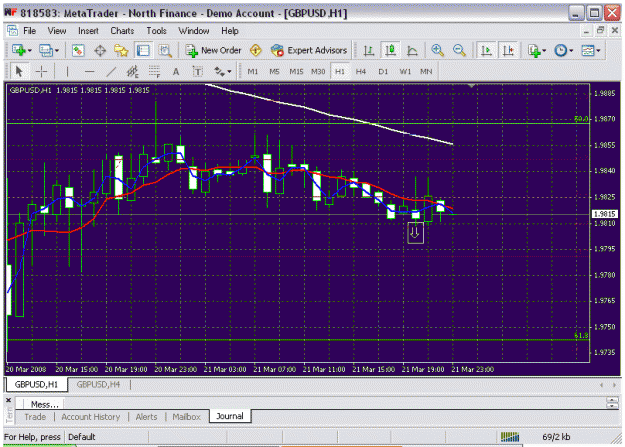Open the Periods clock dropdown
The height and width of the screenshot is (447, 625).
(564, 51)
